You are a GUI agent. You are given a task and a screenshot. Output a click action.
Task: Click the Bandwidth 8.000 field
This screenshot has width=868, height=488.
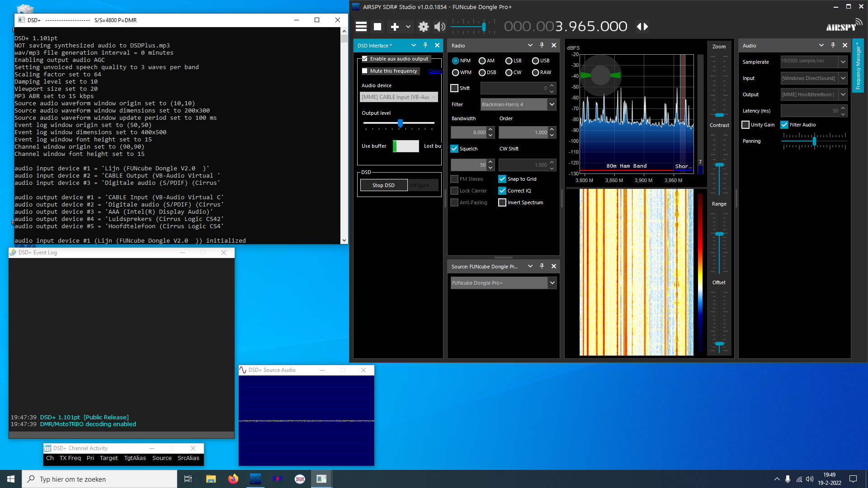tap(469, 132)
